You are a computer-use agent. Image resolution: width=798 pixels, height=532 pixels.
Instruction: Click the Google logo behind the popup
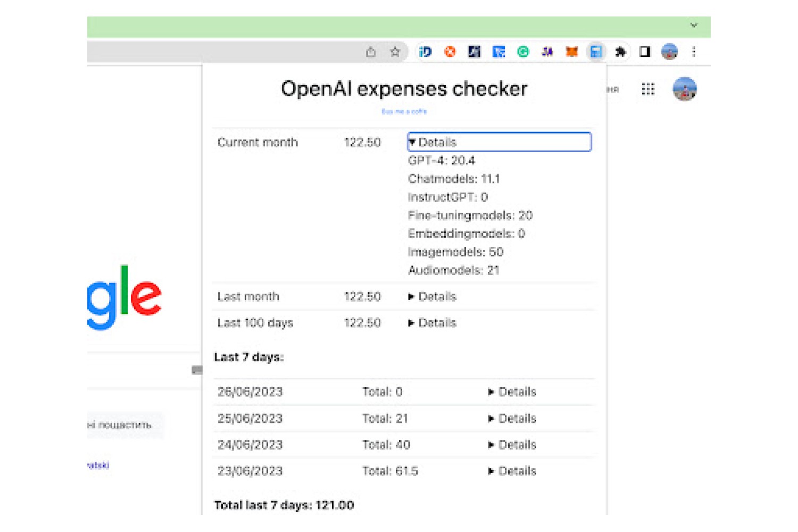pos(124,297)
